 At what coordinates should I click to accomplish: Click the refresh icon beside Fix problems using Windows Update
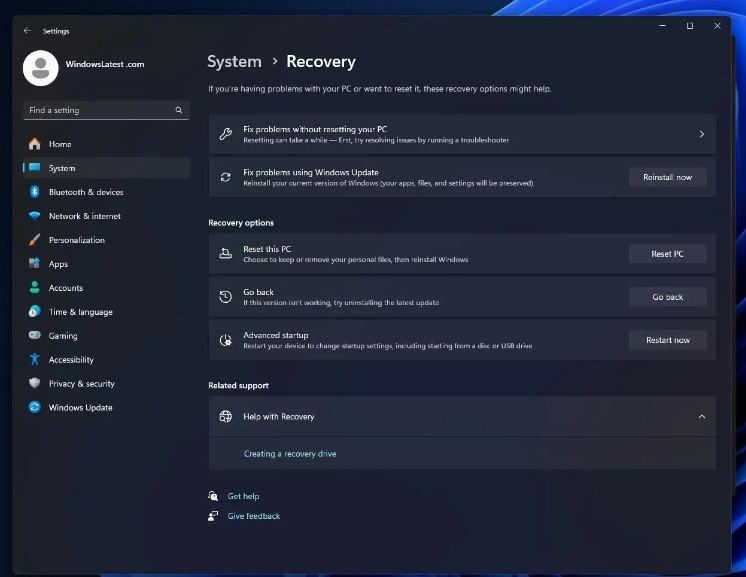[x=226, y=177]
